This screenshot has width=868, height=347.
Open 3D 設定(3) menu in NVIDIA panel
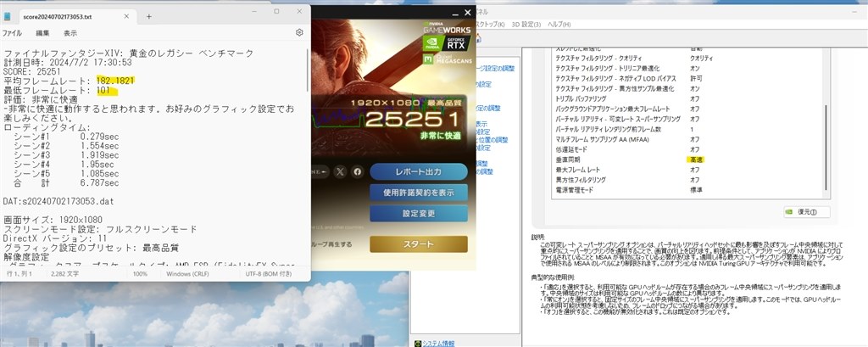tap(526, 25)
